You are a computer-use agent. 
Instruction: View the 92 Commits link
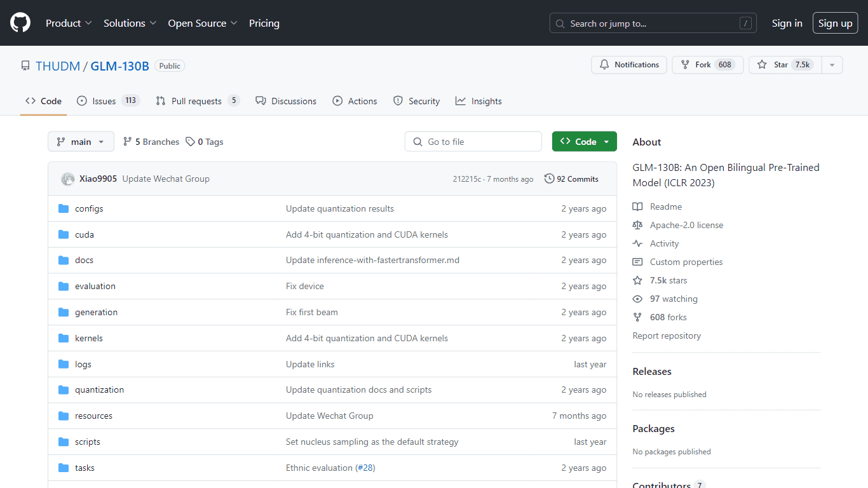(571, 179)
